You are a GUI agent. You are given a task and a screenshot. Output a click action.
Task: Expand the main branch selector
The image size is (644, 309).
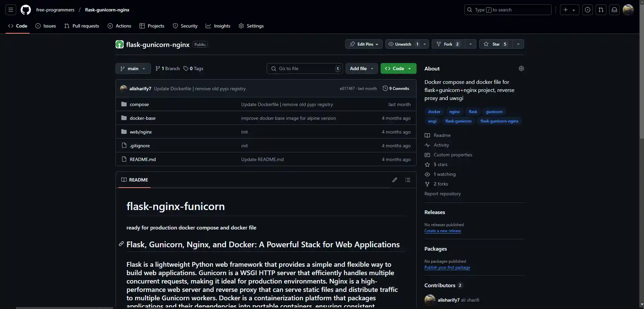(133, 68)
